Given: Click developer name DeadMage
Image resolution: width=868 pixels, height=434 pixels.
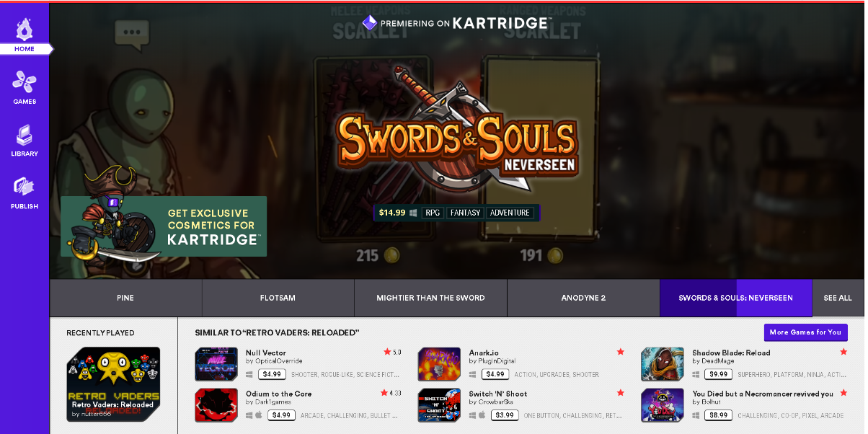Looking at the screenshot, I should pos(718,360).
